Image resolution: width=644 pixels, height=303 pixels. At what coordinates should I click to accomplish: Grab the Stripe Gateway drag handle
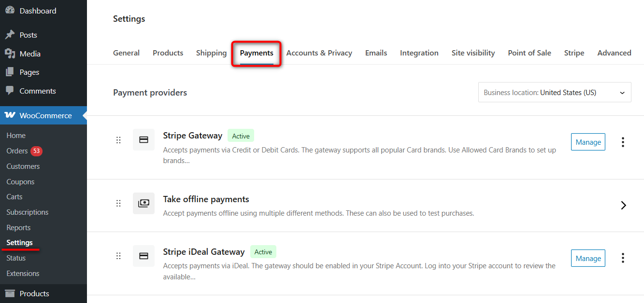click(118, 140)
